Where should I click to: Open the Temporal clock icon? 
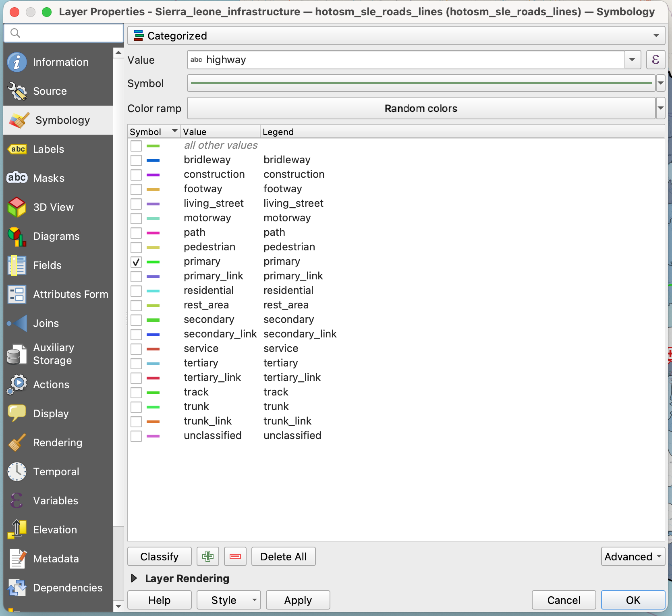tap(17, 472)
